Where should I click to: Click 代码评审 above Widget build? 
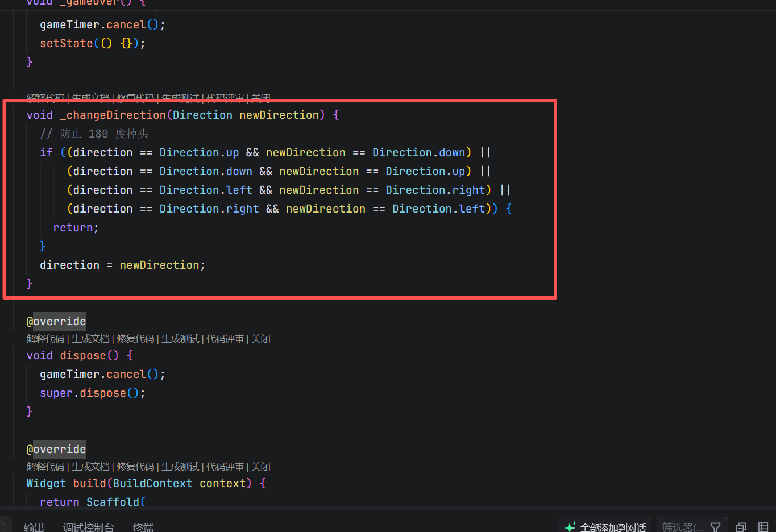[225, 467]
